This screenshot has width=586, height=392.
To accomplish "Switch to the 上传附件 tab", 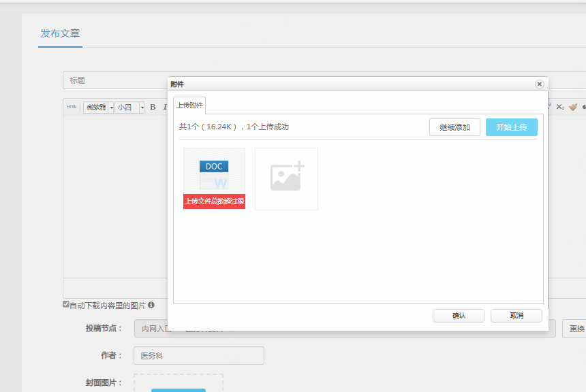I will coord(189,105).
